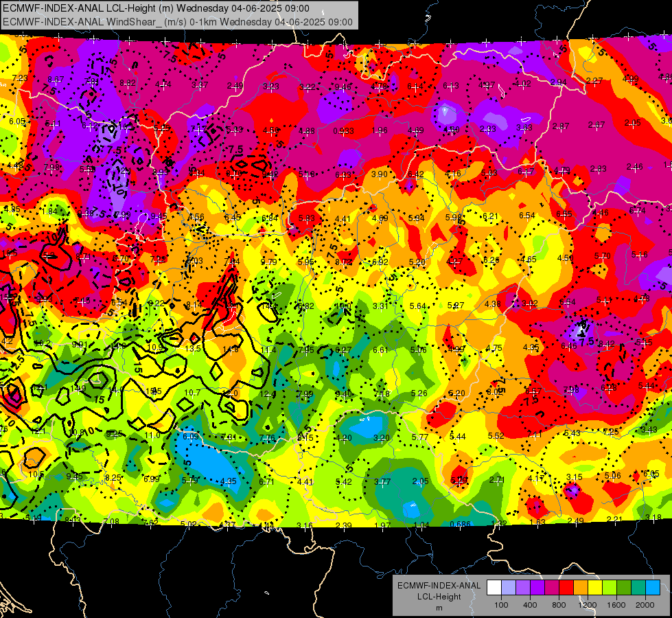Click the grid value 3.31
Viewport: 672px width, 618px height.
(x=380, y=306)
